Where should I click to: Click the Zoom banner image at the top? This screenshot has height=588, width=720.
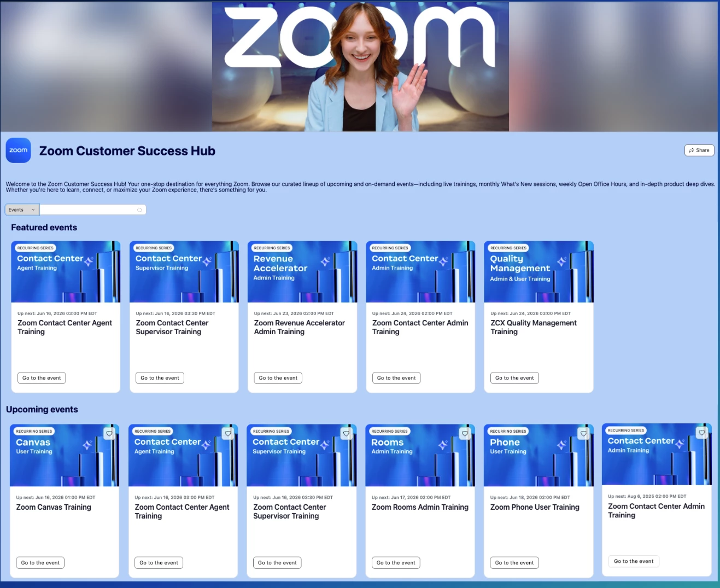click(360, 67)
